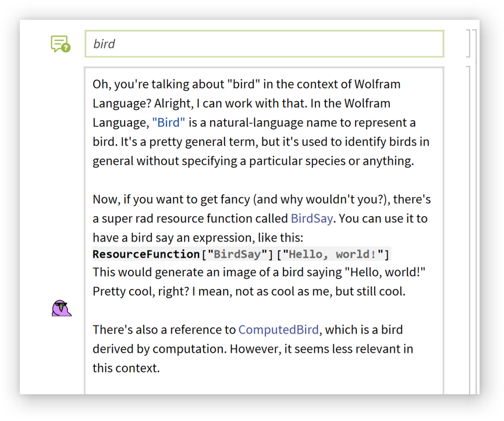Screen dimensions: 504x421
Task: Click the "Hello, world!" string in code
Action: (333, 254)
